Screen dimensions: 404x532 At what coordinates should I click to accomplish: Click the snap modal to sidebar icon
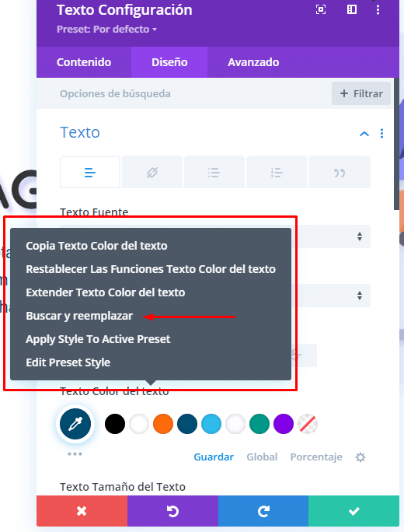352,9
